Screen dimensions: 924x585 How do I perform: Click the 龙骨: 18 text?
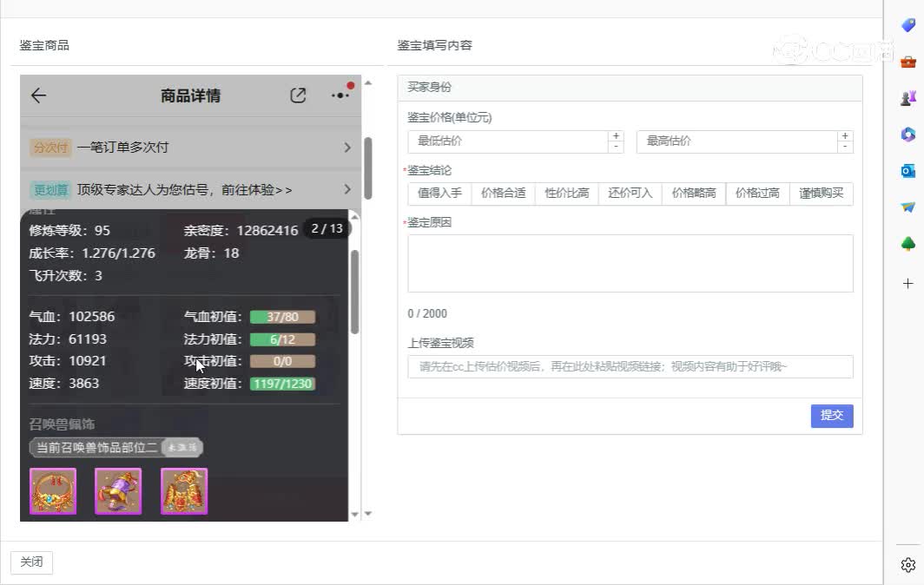[211, 253]
